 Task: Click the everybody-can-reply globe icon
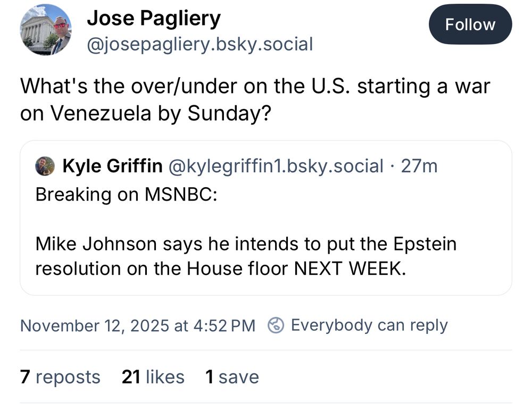point(276,325)
